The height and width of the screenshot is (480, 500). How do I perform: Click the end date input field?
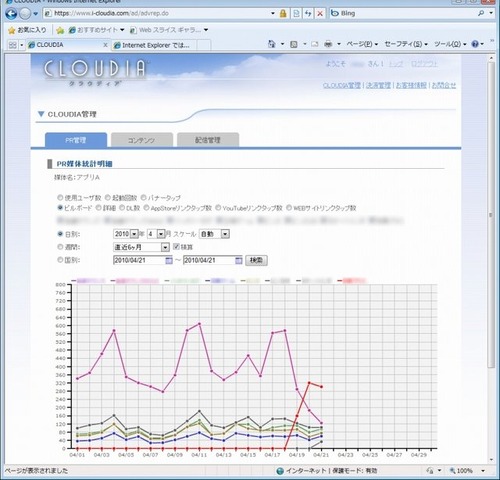coord(209,260)
